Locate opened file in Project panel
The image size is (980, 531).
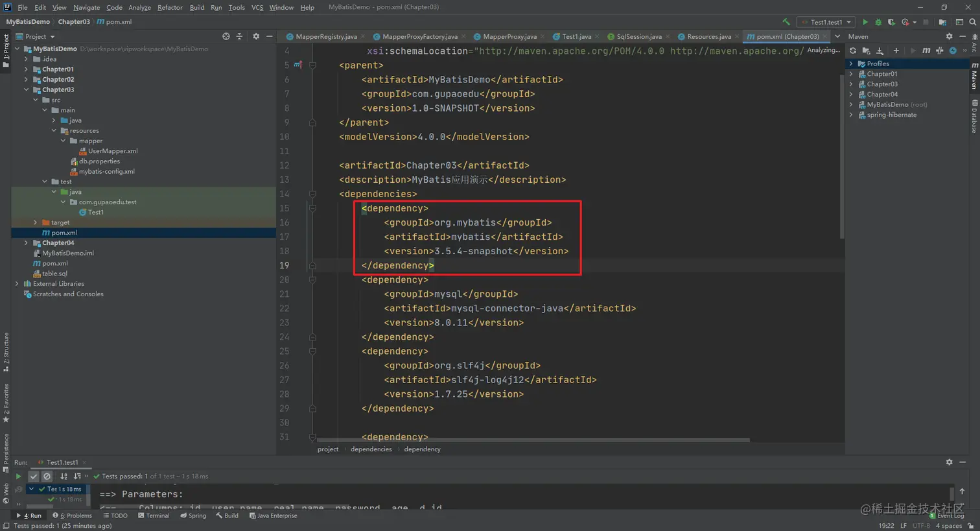coord(226,36)
